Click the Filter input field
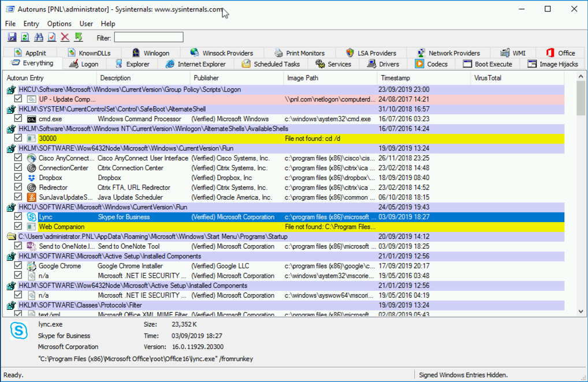This screenshot has height=382, width=588. coord(149,37)
